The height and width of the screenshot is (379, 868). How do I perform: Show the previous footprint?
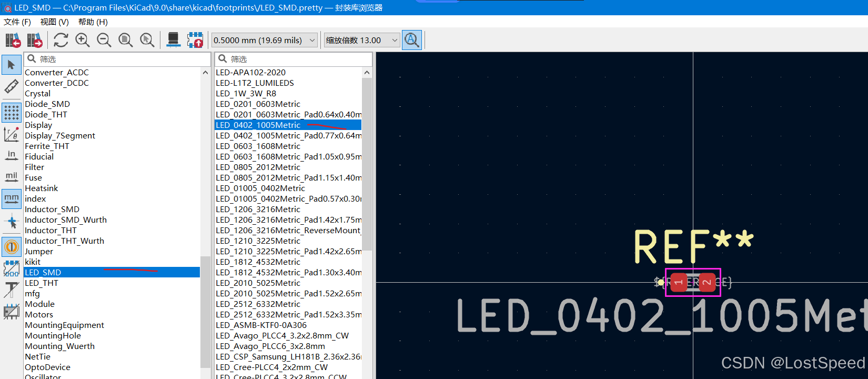pos(13,40)
